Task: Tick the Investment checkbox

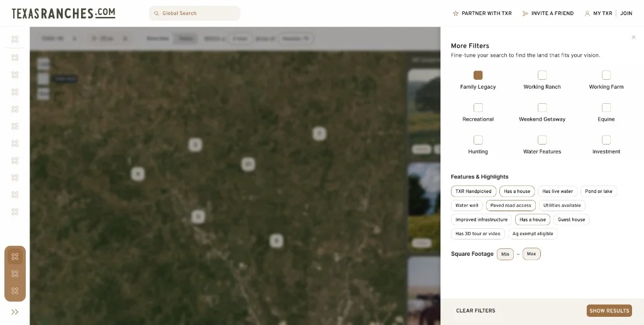Action: 606,140
